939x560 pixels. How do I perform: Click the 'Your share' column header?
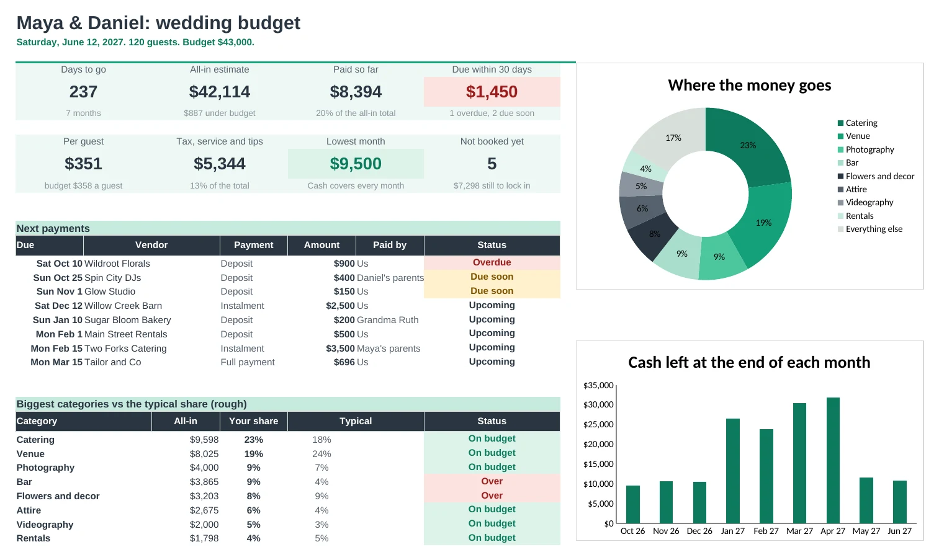point(254,421)
